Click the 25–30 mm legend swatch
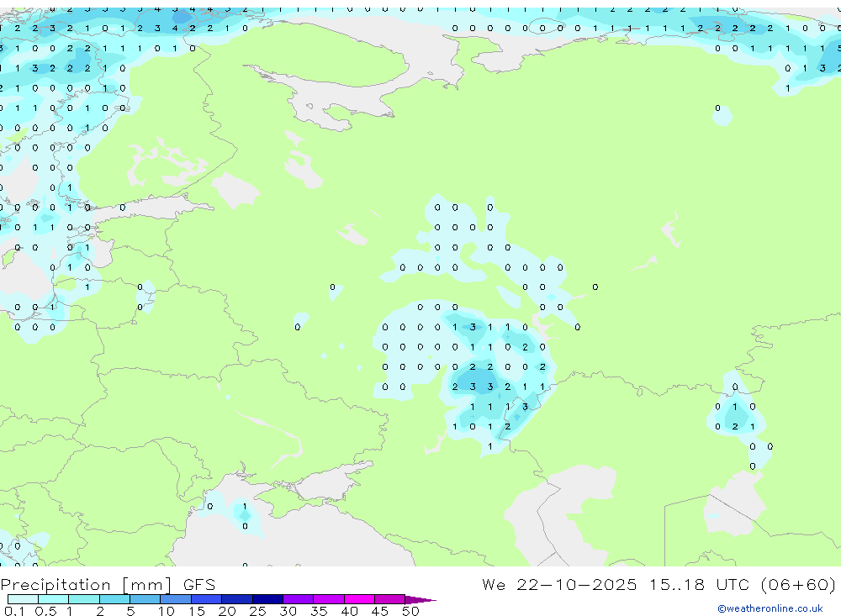Image resolution: width=841 pixels, height=616 pixels. [x=267, y=599]
